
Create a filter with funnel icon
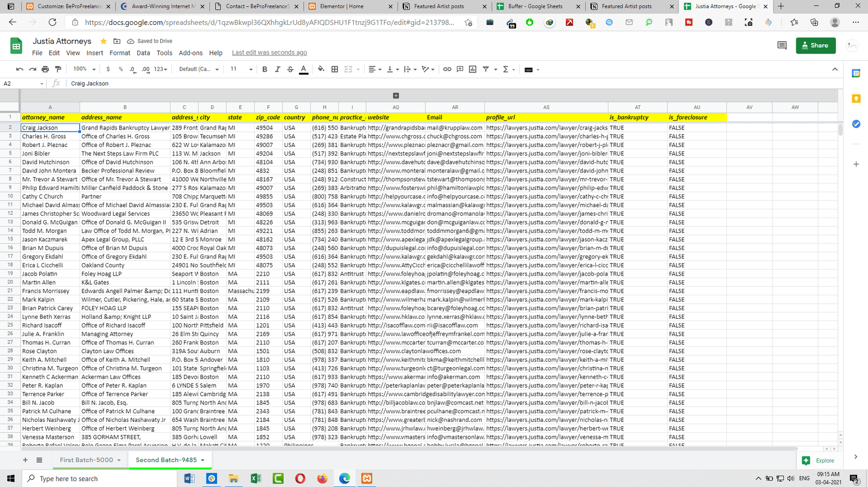tap(486, 69)
